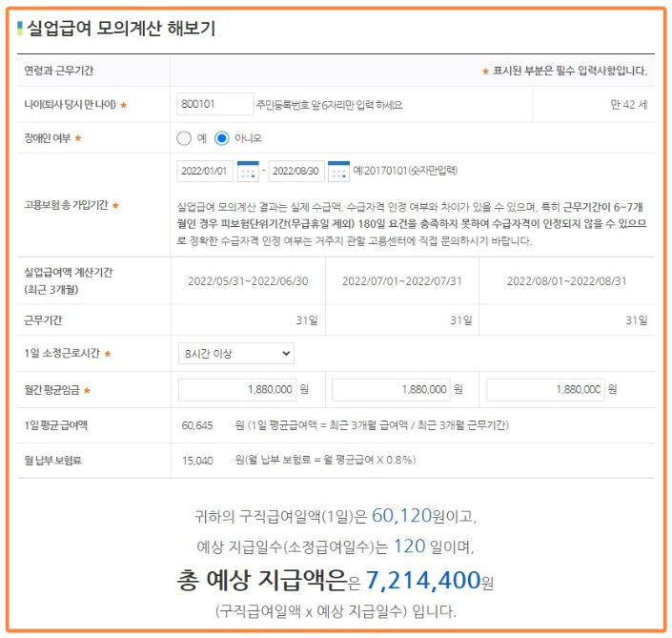Click period cell 2022/07/01~2022/07/31
672x638 pixels.
[x=402, y=281]
